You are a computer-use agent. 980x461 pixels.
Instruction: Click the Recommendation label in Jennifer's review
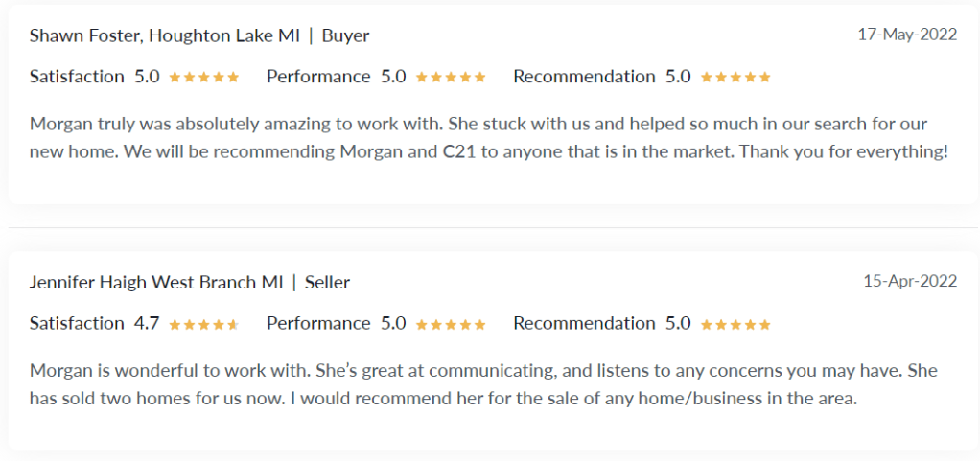[x=584, y=324]
